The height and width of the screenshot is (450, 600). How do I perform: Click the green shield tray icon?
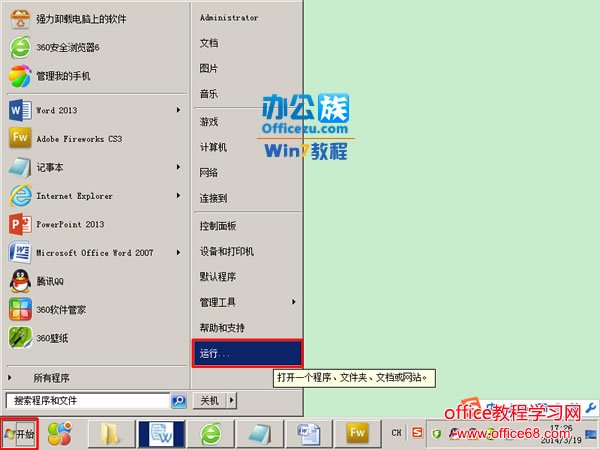tap(437, 434)
